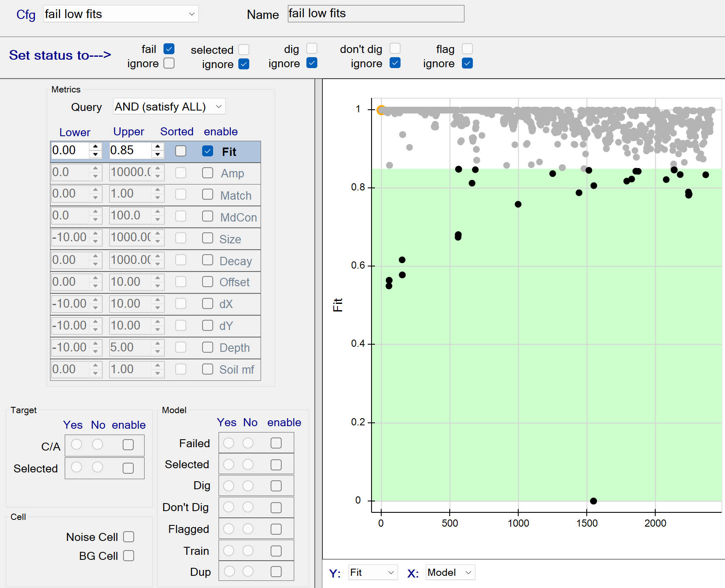Screen dimensions: 725x588
Task: Click the Name text field
Action: click(x=376, y=14)
